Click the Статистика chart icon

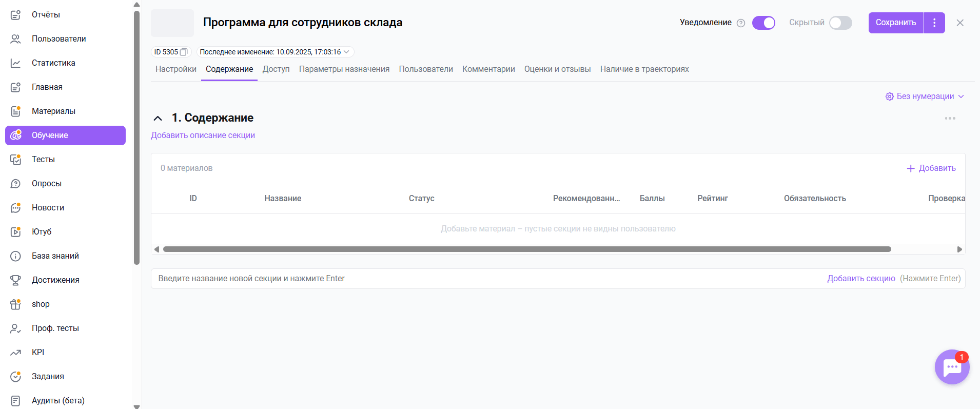click(15, 63)
